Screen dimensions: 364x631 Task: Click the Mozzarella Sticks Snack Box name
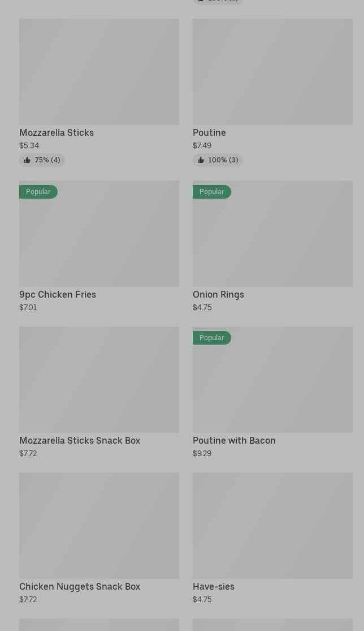80,440
